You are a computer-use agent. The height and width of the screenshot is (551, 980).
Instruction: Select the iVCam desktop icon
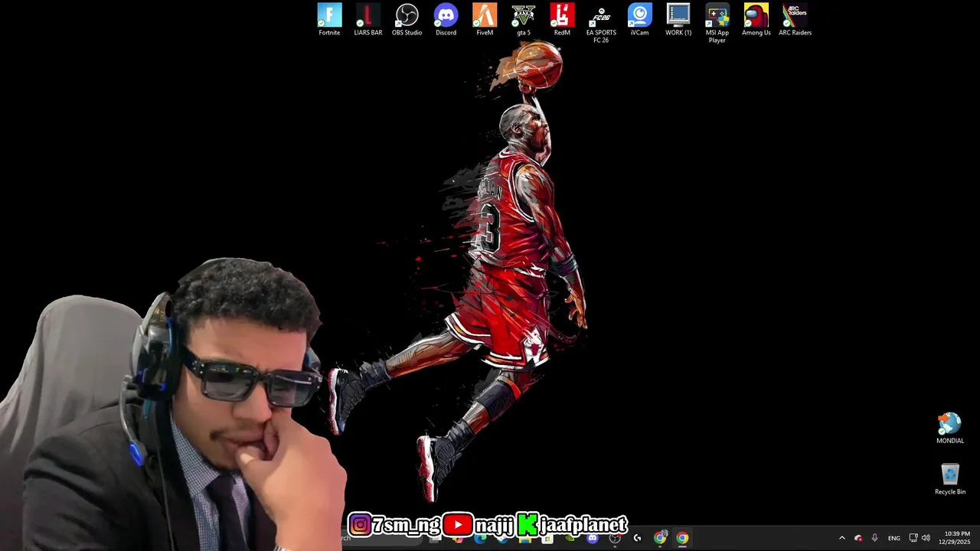639,20
